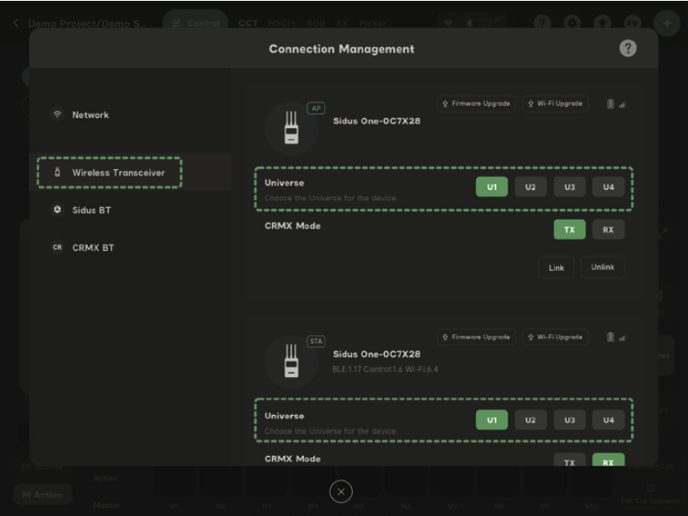Open the settings gear icon in the top bar
Screen dimensions: 688x516
(572, 23)
